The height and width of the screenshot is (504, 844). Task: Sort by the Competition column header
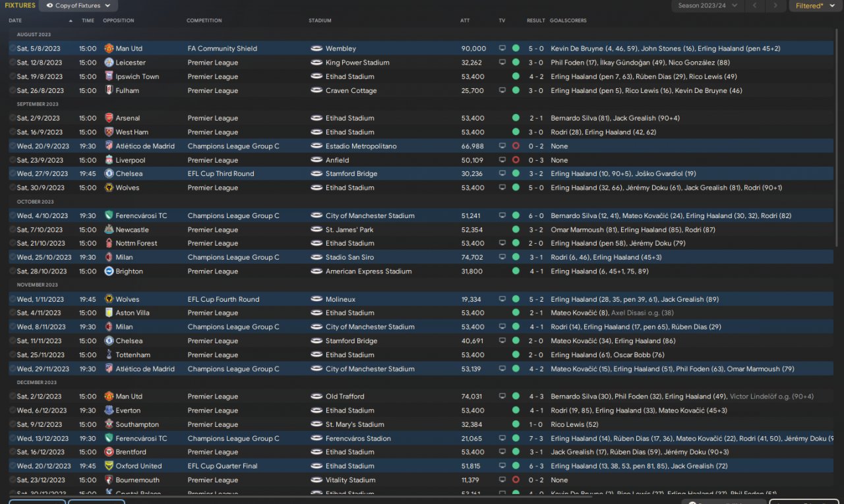[206, 20]
